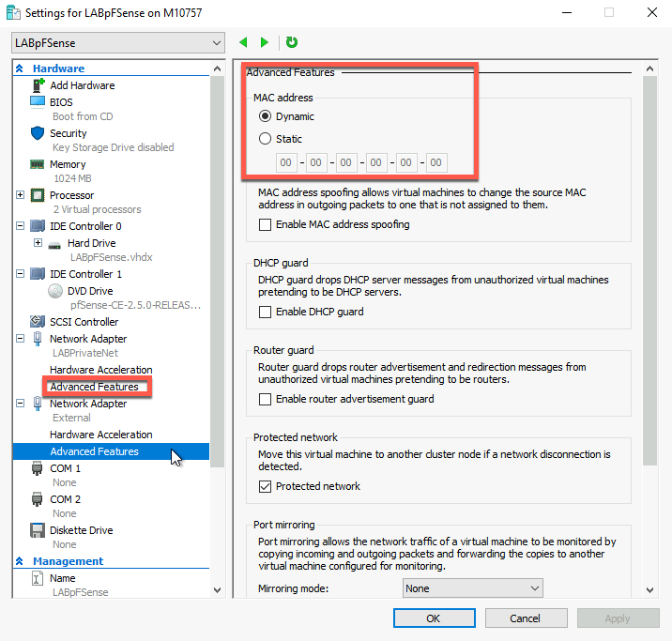Select the highlighted Advanced Features item
The height and width of the screenshot is (641, 672).
click(x=111, y=451)
